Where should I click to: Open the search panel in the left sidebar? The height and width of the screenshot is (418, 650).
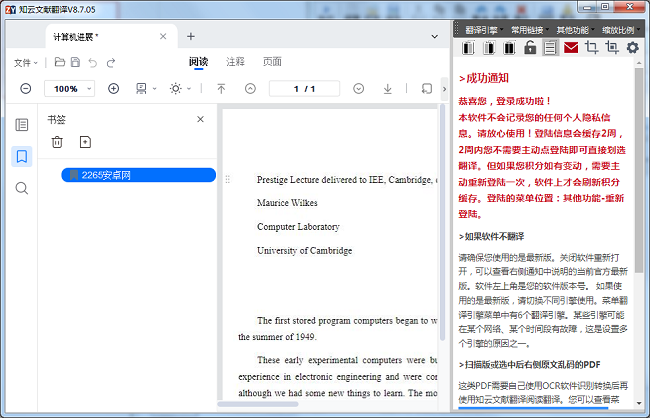[x=22, y=188]
